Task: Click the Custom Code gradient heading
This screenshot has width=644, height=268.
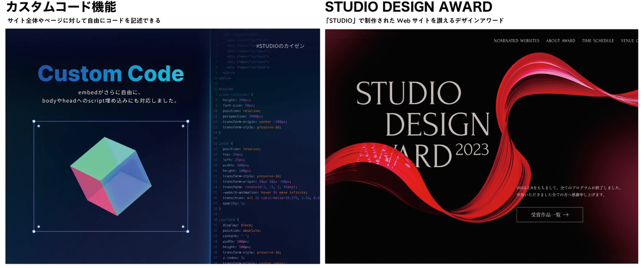Action: (x=111, y=74)
